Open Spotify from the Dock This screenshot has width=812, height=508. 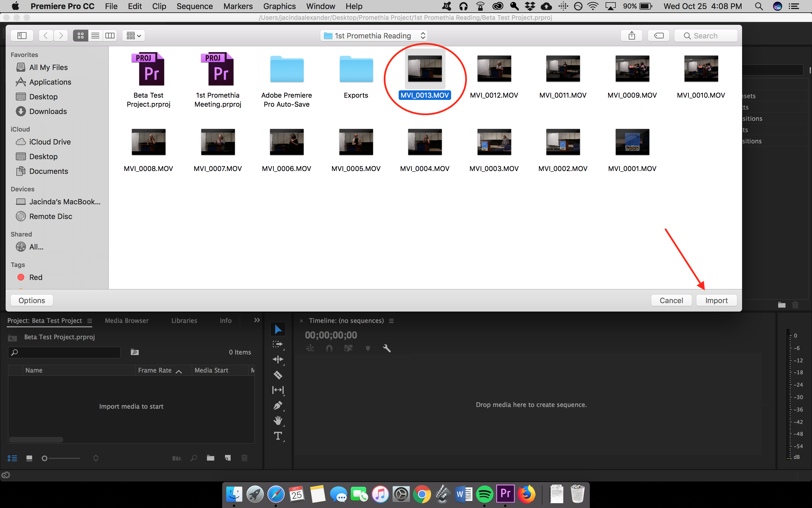tap(484, 494)
